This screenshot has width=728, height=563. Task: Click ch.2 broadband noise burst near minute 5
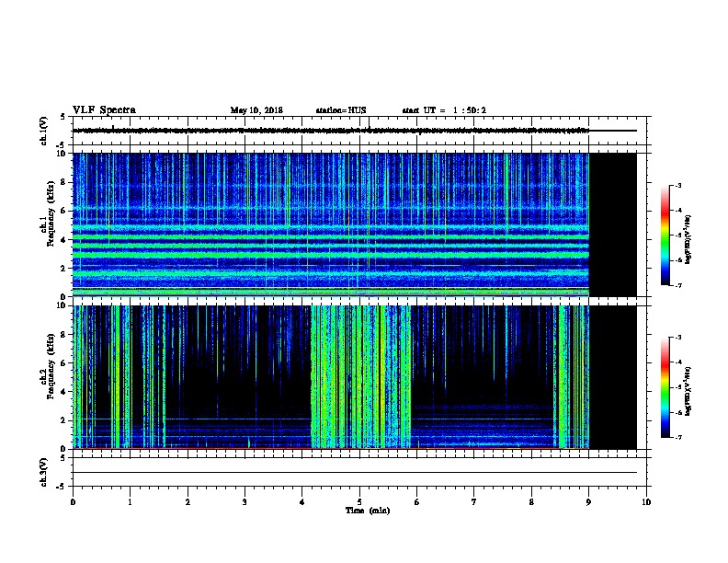360,377
